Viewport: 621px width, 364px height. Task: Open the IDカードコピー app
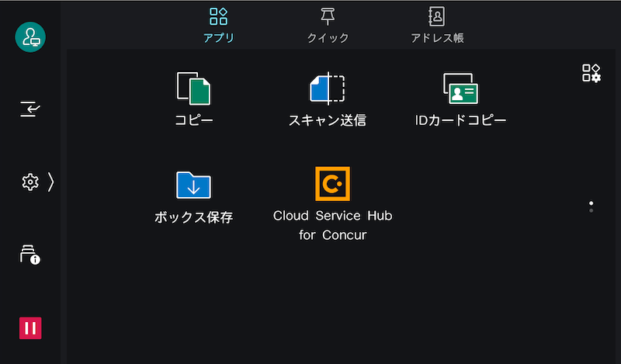(460, 99)
